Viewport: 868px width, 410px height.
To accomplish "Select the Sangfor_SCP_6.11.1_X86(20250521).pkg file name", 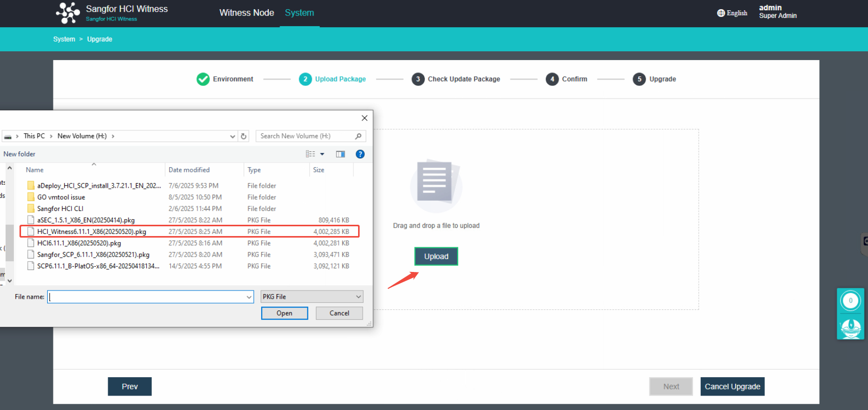I will (93, 255).
